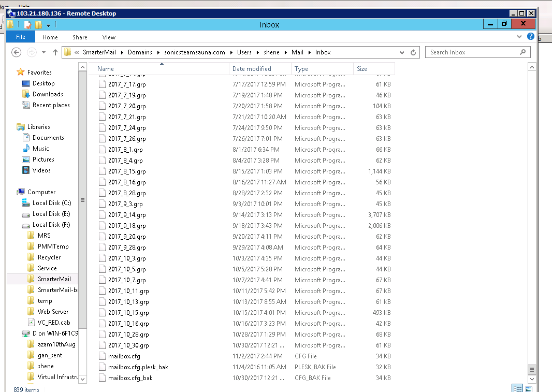Click the Properties quick access icon

[27, 24]
